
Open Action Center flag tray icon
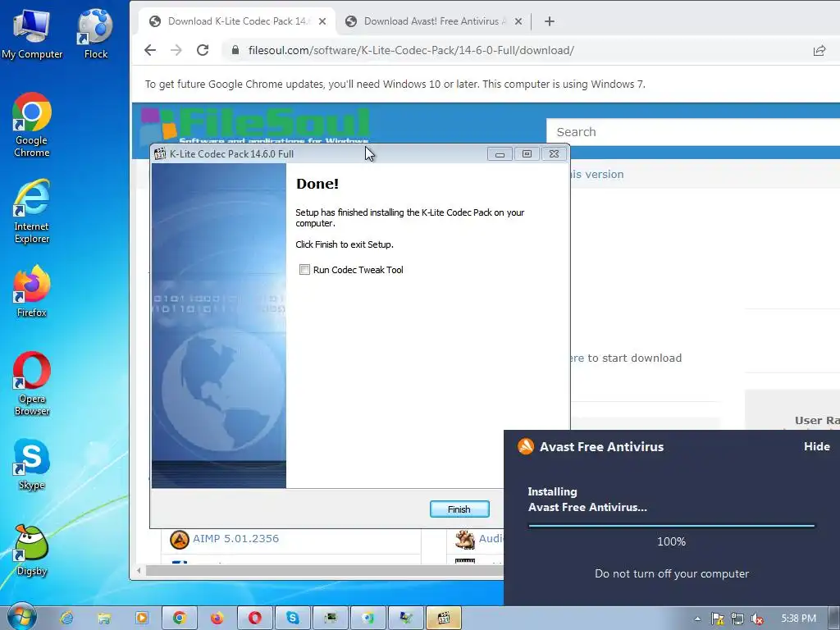[717, 619]
